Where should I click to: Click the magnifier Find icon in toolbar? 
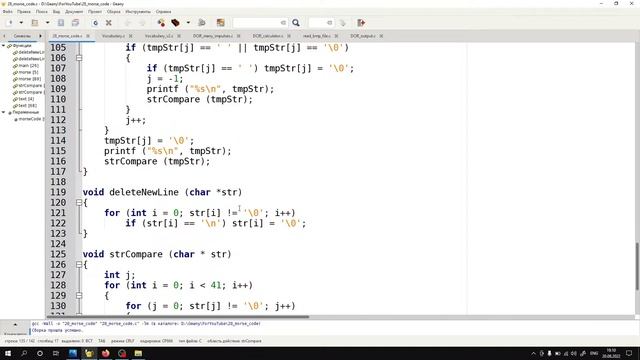296,23
